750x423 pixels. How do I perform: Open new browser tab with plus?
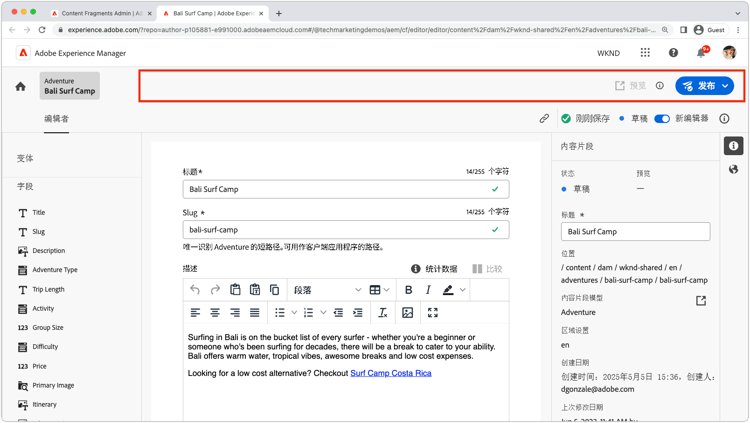279,13
